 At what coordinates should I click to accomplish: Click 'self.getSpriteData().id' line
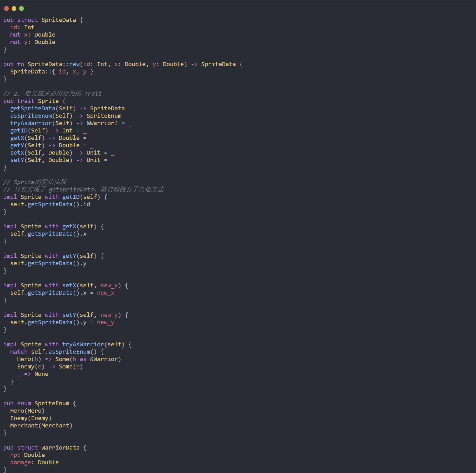(x=50, y=204)
